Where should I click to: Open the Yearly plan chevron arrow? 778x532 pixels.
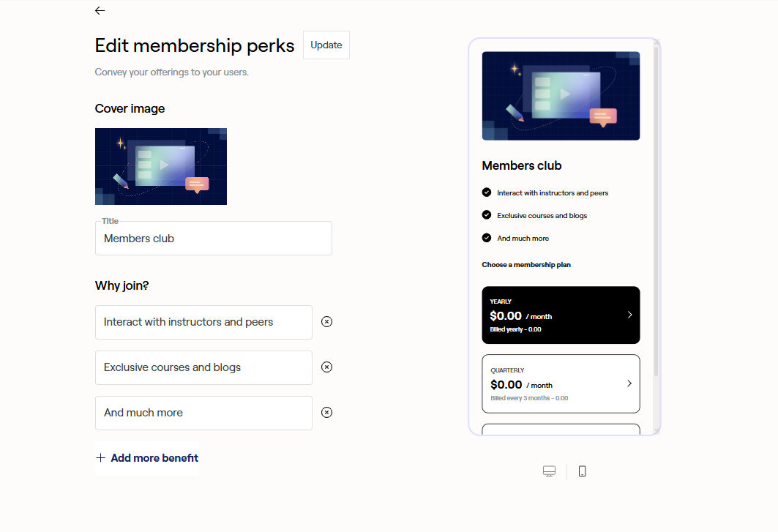[x=629, y=315]
